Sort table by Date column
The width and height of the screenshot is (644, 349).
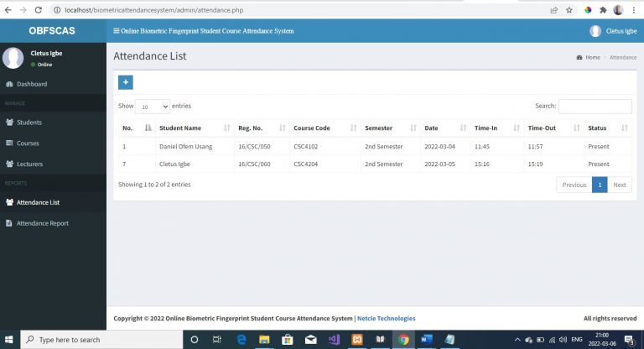445,128
